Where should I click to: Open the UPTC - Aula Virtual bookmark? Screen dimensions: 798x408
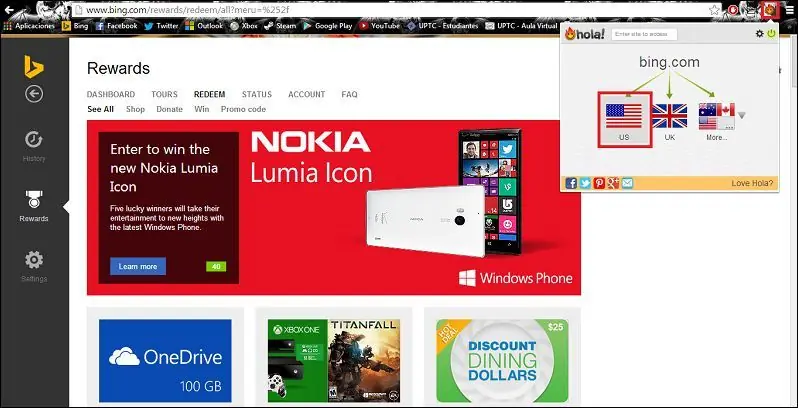pos(522,25)
